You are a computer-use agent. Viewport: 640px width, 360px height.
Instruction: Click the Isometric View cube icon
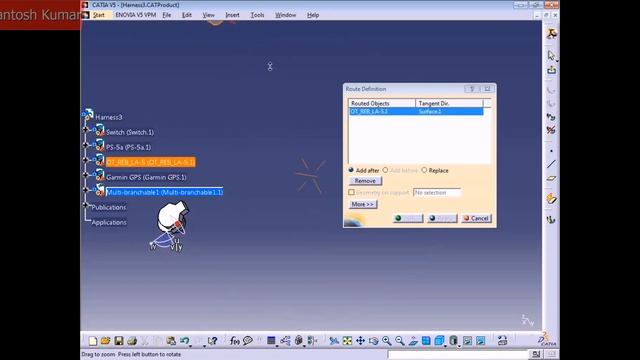pos(439,341)
